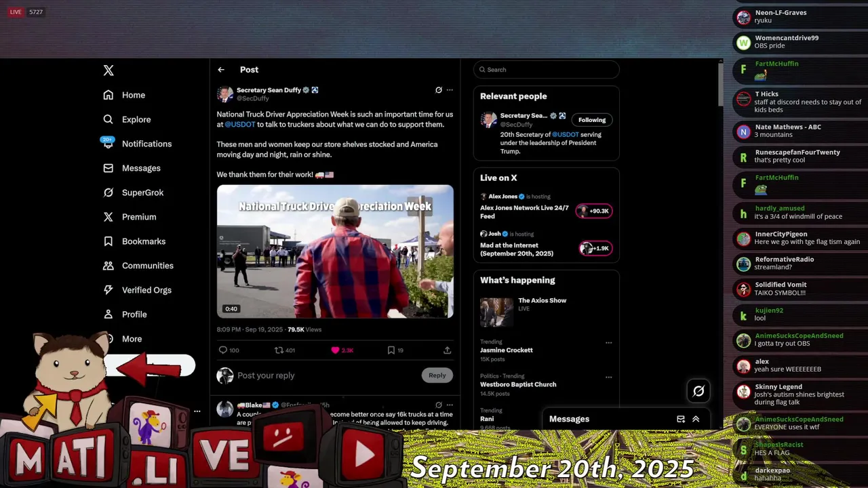
Task: Open Mad at the Internet live broadcast
Action: [517, 249]
